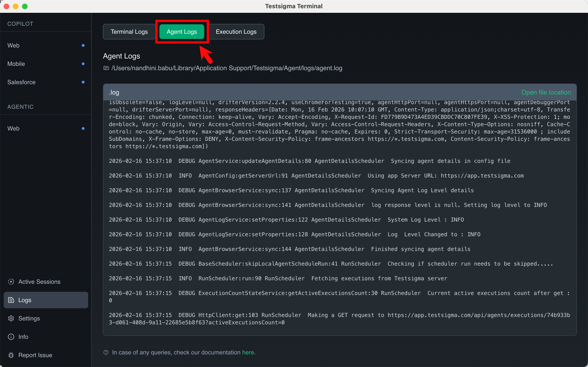The image size is (588, 367).
Task: Open the Execution Logs tab
Action: pos(236,32)
